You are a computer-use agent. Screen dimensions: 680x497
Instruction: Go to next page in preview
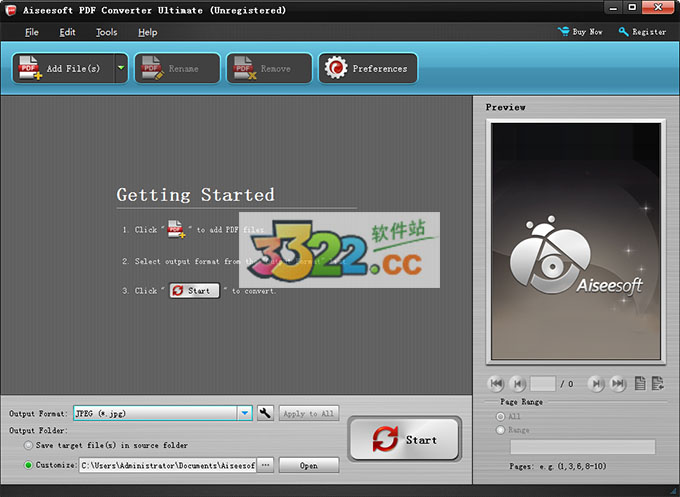(596, 383)
